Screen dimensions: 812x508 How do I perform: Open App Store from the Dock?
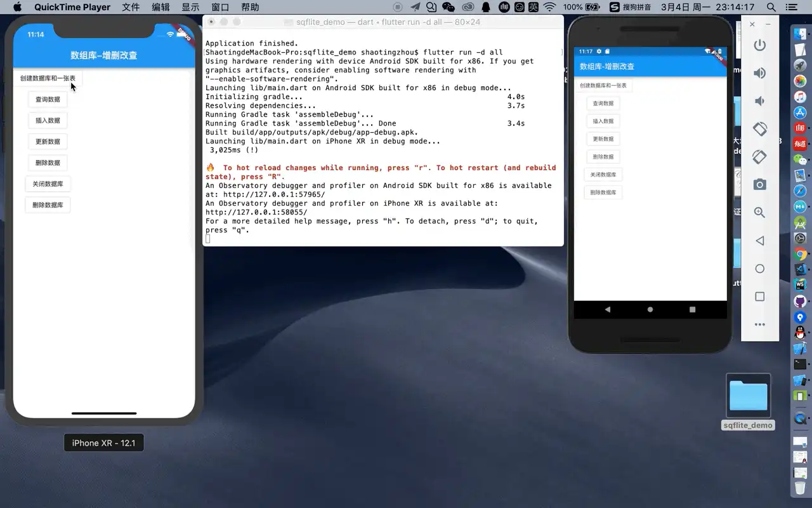(800, 112)
